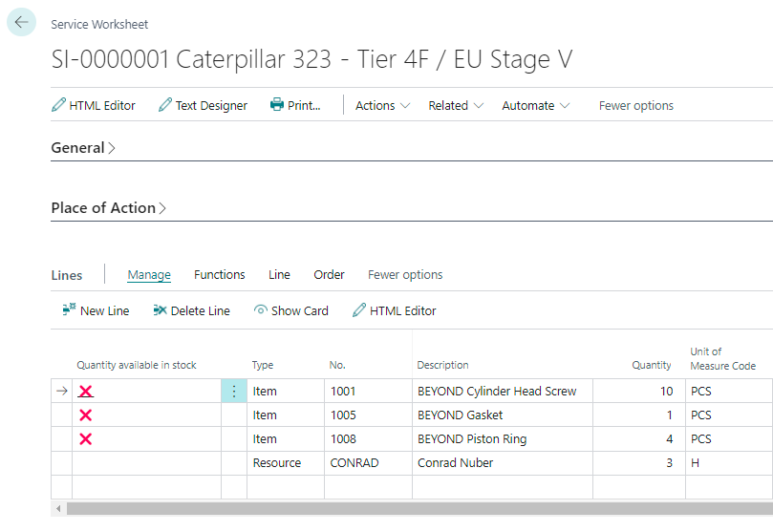
Task: Click the back arrow button
Action: pos(21,22)
